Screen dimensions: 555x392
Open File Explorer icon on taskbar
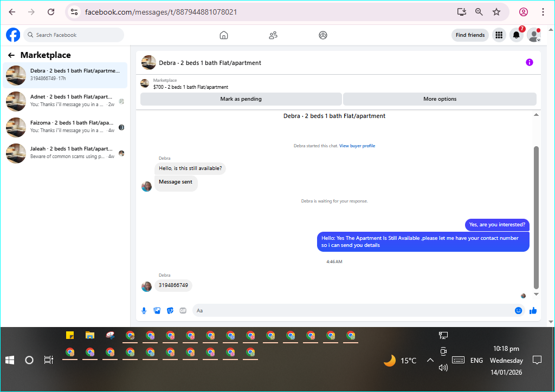pos(90,335)
